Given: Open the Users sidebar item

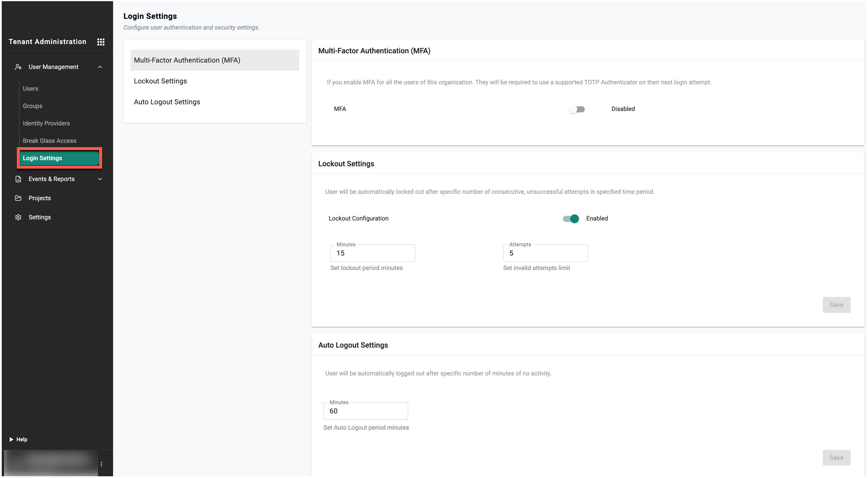Looking at the screenshot, I should click(30, 89).
